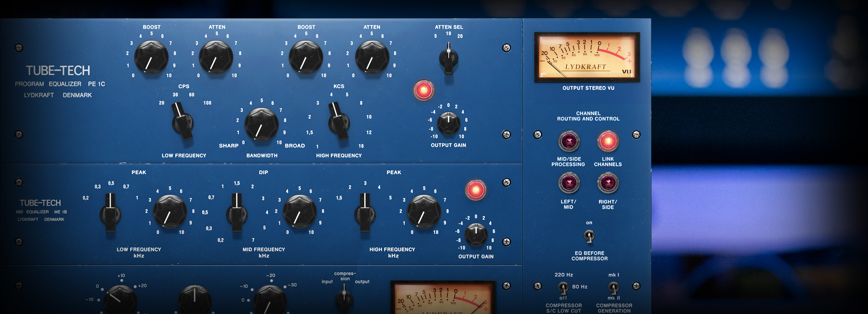This screenshot has height=314, width=868.
Task: Click the Compressor S/C Low Cut switch
Action: point(563,287)
